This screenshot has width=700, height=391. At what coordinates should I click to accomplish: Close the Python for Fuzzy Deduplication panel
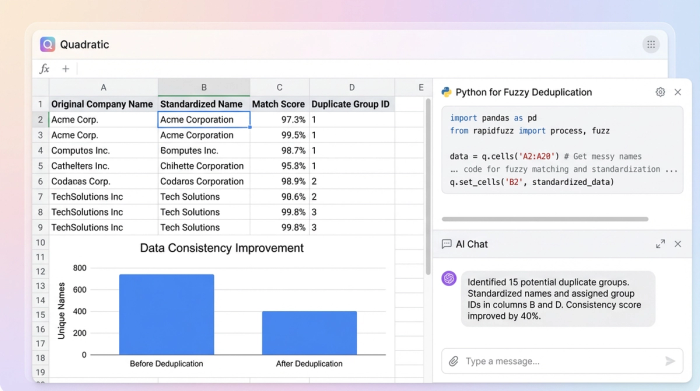(678, 92)
